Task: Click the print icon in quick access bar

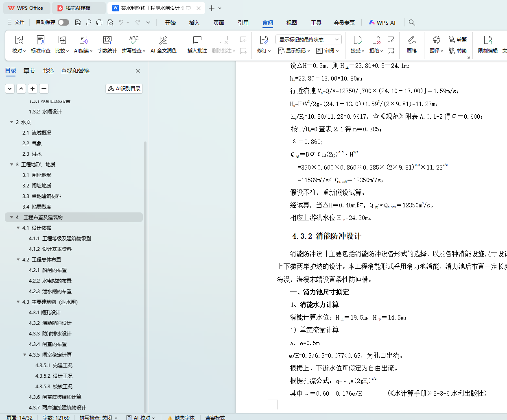Action: [99, 22]
